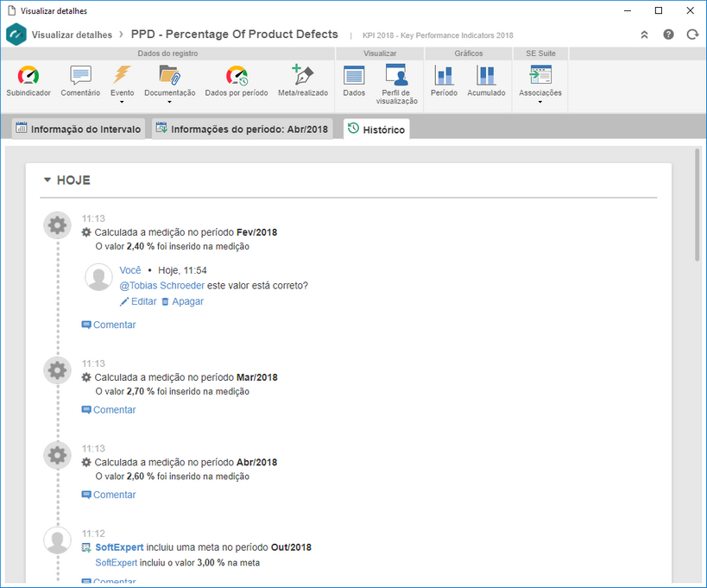
Task: Select the Histórico tab
Action: (376, 130)
